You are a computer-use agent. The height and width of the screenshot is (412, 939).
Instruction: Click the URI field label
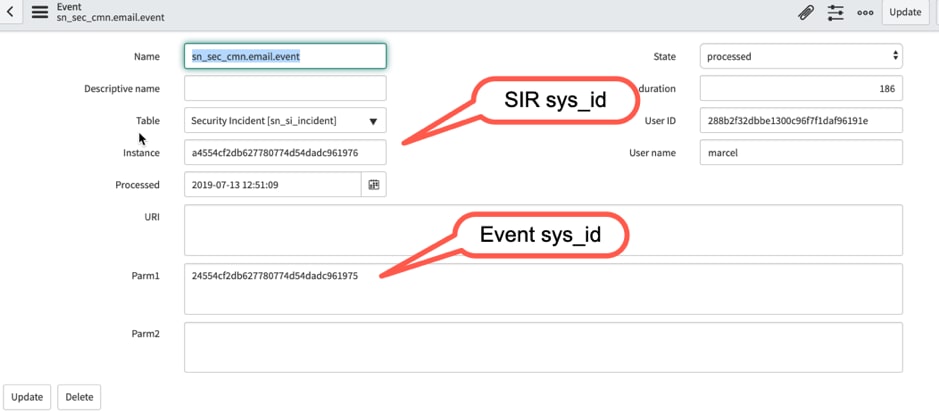(x=152, y=217)
